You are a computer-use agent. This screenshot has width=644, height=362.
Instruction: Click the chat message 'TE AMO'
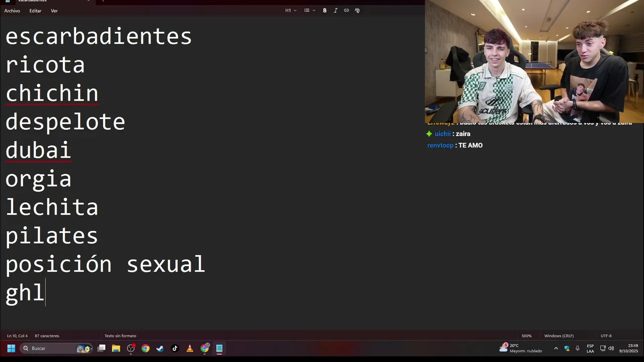(x=470, y=145)
